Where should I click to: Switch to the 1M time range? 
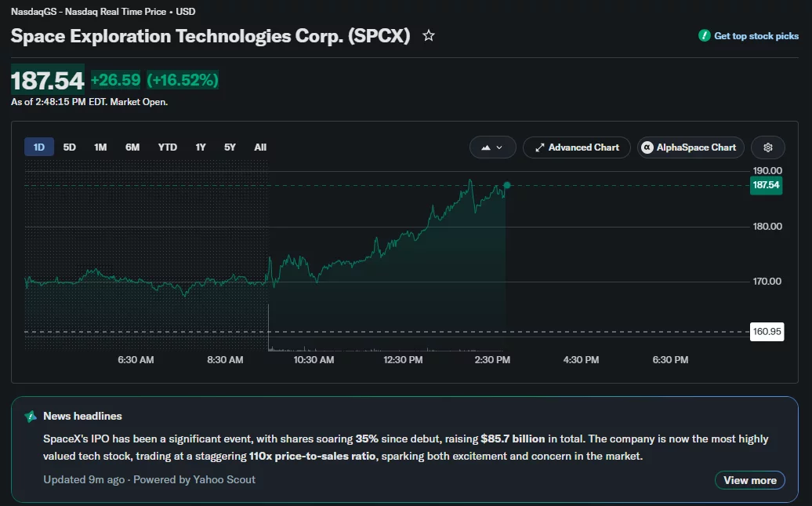coord(100,147)
